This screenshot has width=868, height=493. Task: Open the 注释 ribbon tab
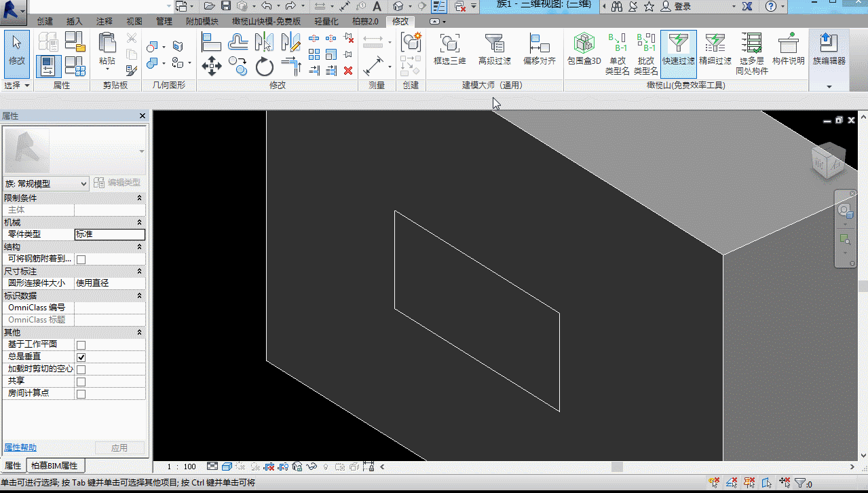[105, 22]
